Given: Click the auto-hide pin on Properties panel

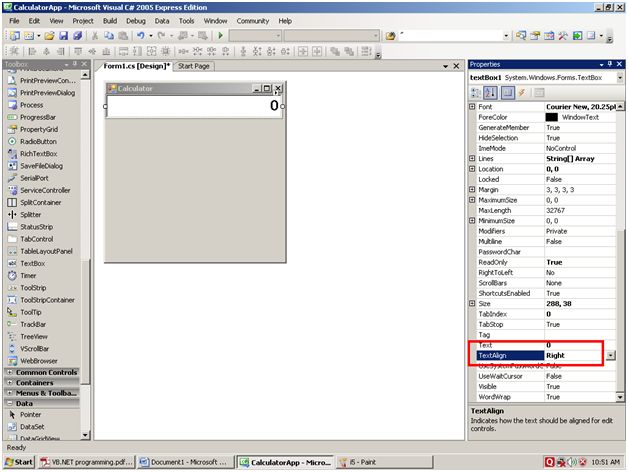Looking at the screenshot, I should pyautogui.click(x=610, y=64).
